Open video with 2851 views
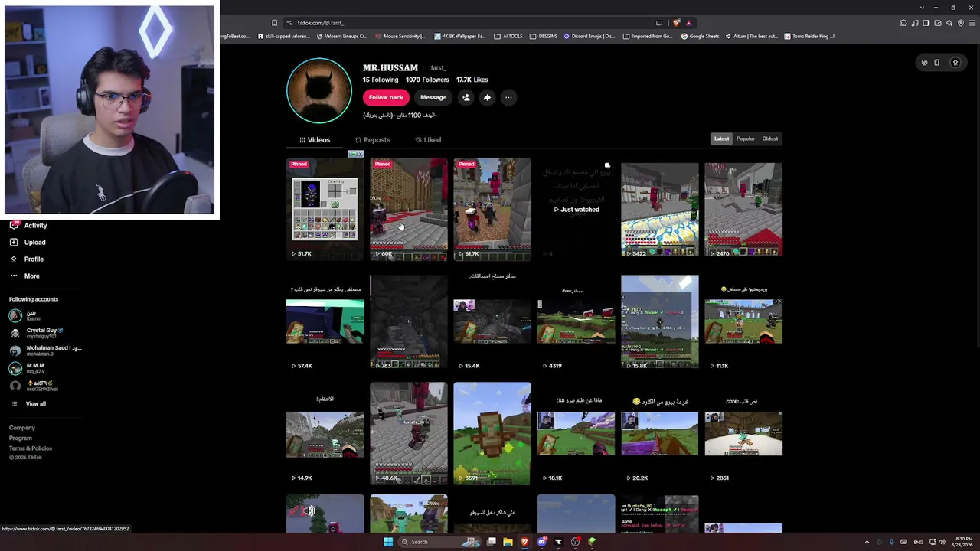This screenshot has height=551, width=980. point(743,434)
